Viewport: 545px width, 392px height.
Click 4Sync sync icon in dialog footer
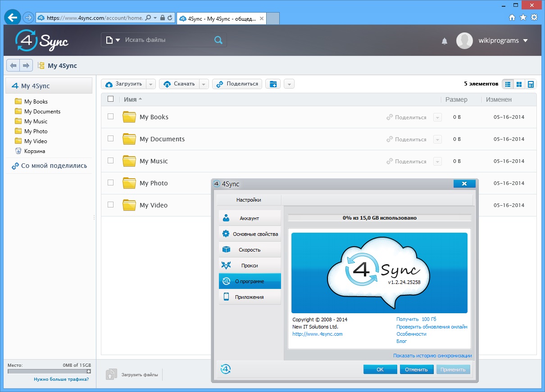pos(226,369)
